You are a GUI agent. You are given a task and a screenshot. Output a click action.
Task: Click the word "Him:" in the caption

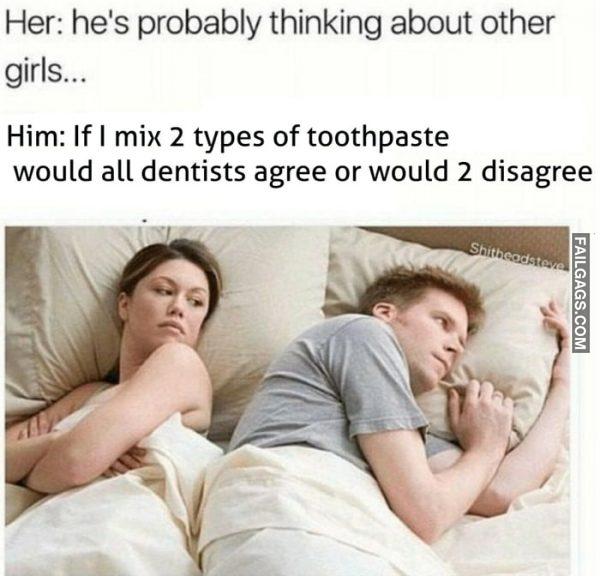click(x=36, y=137)
